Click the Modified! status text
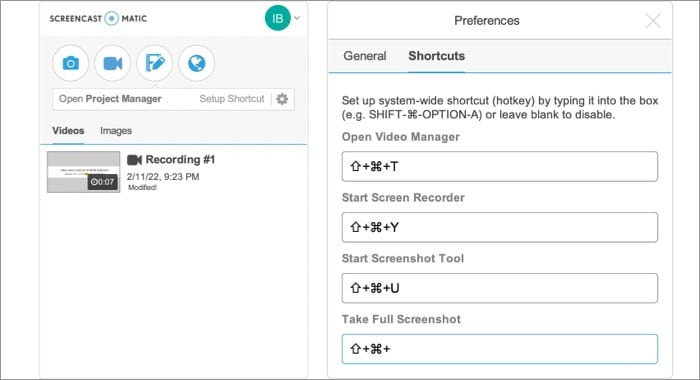The width and height of the screenshot is (700, 380). point(142,188)
